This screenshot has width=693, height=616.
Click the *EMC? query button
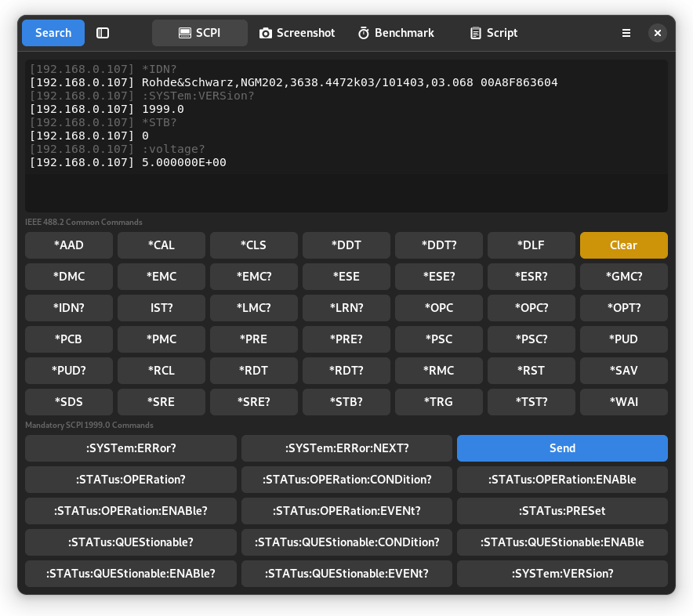(254, 277)
